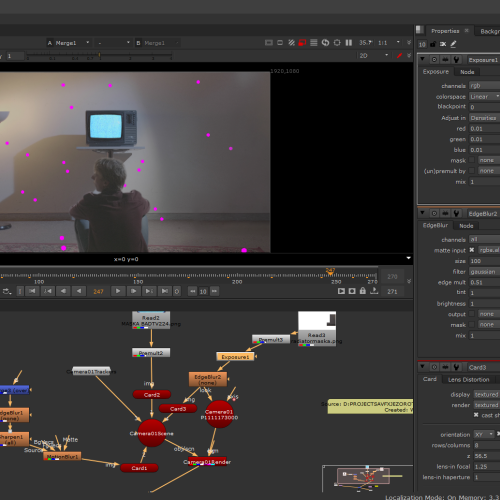Open the Node tab of EdgeBlur2
The width and height of the screenshot is (500, 500).
(466, 226)
